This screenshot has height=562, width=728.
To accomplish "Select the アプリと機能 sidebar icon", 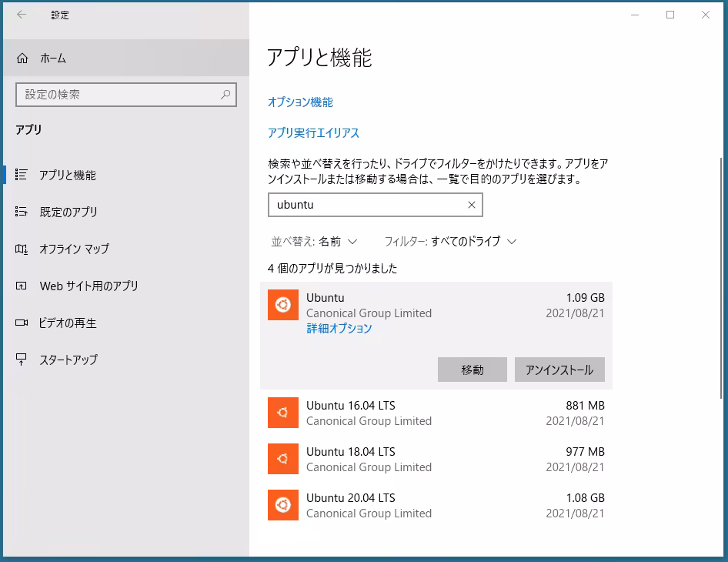I will tap(21, 175).
